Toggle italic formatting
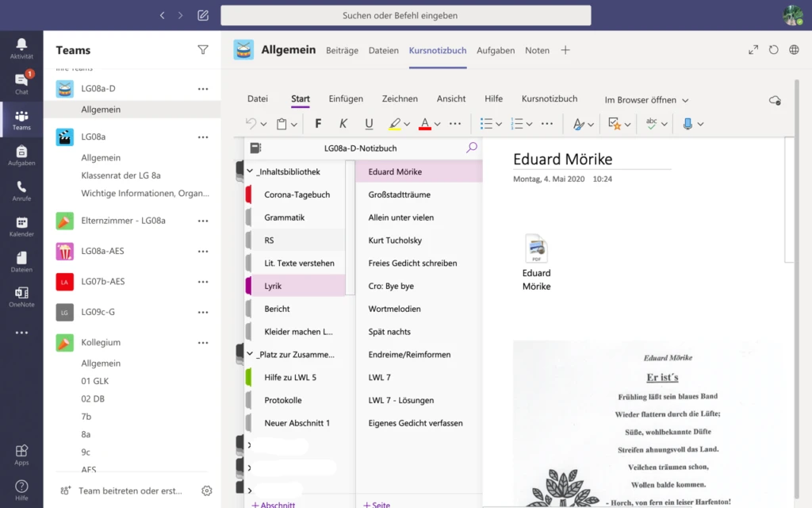This screenshot has width=812, height=508. [343, 124]
